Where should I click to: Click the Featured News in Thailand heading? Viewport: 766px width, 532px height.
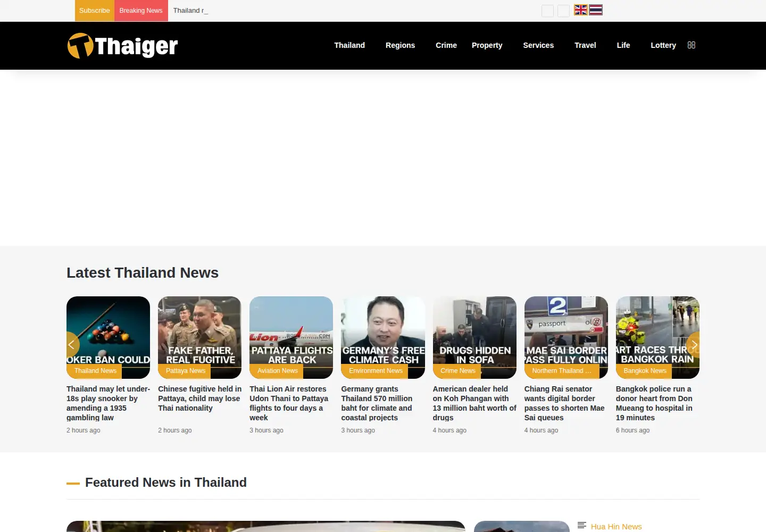coord(166,483)
